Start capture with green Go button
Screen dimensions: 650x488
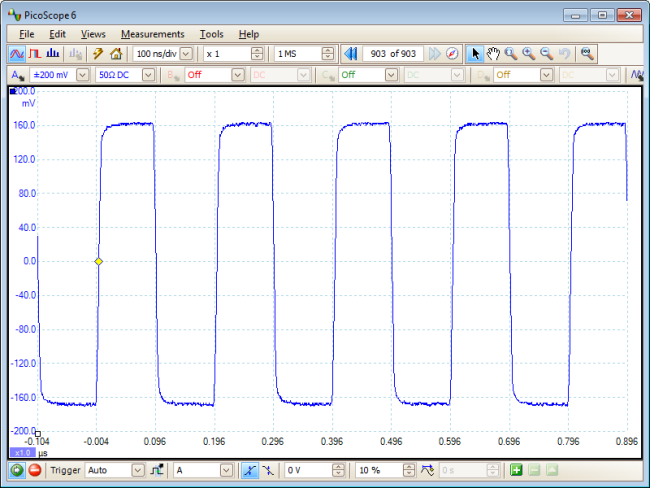(17, 470)
